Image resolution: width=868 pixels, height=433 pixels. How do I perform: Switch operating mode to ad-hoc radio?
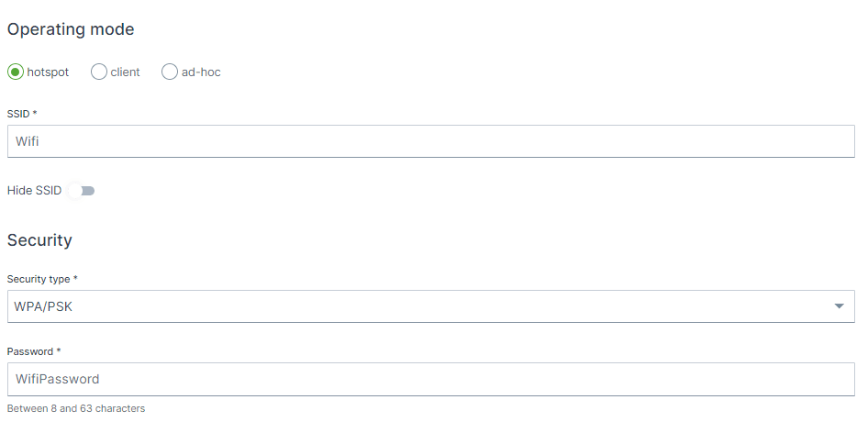[x=170, y=72]
